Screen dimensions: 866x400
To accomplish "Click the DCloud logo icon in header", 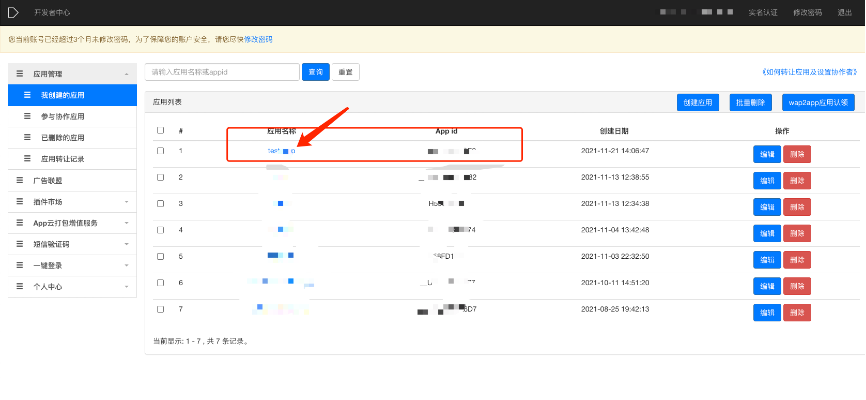I will [13, 12].
